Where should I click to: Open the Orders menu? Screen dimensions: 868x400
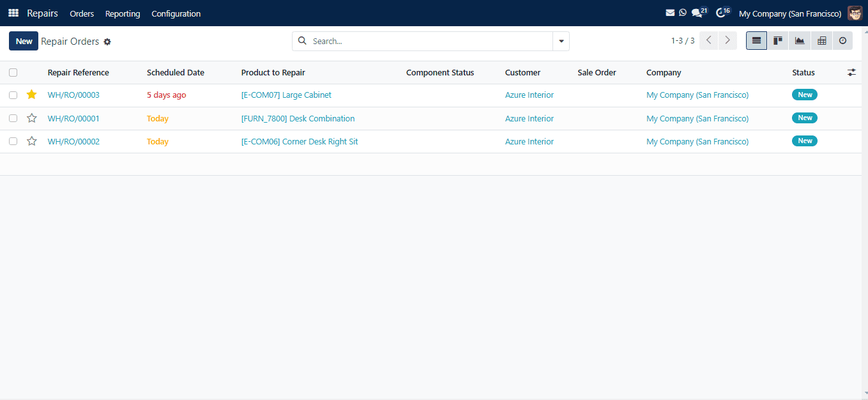pyautogui.click(x=82, y=13)
